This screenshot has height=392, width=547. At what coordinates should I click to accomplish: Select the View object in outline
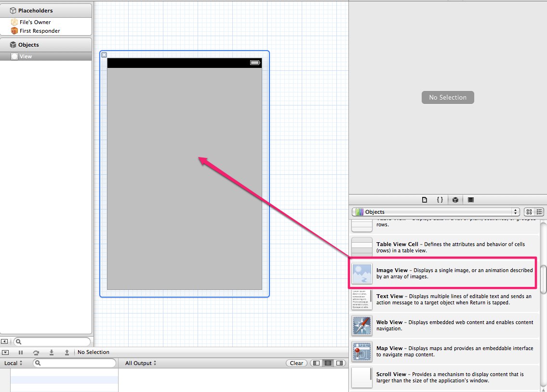tap(46, 56)
